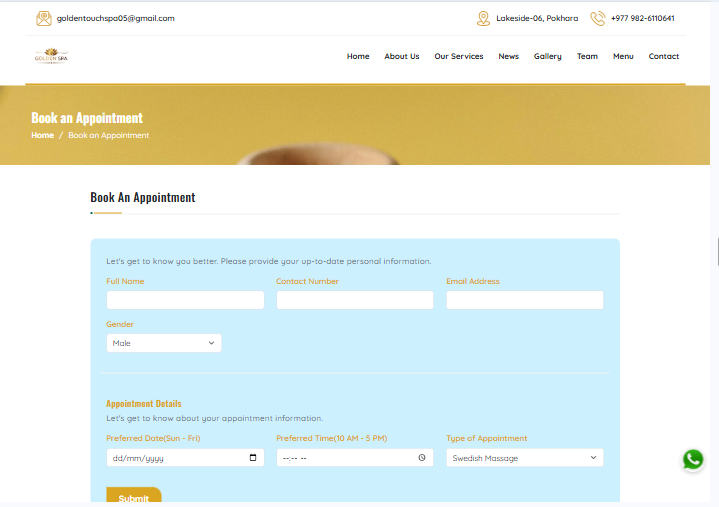Viewport: 719px width, 507px height.
Task: Expand the Type of Appointment dropdown
Action: coord(525,457)
